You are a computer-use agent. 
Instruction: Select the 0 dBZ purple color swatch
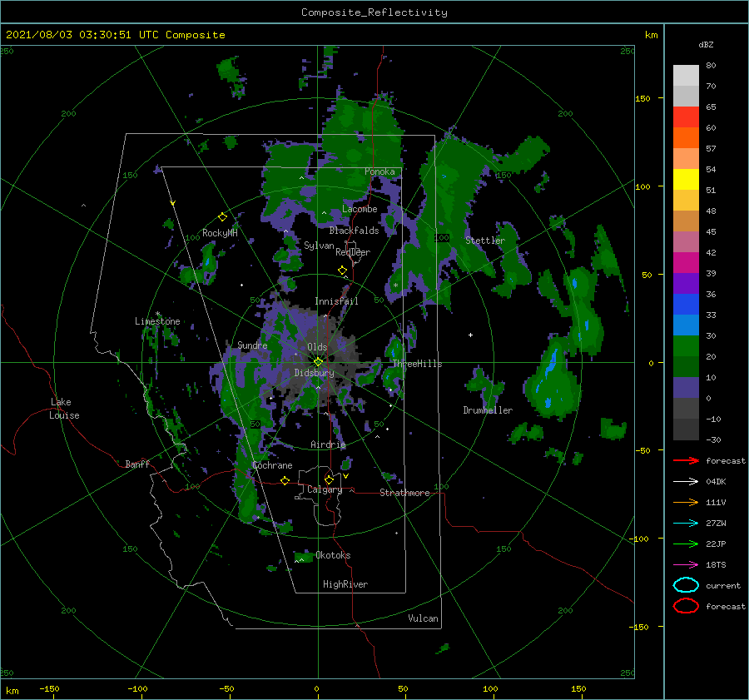686,388
